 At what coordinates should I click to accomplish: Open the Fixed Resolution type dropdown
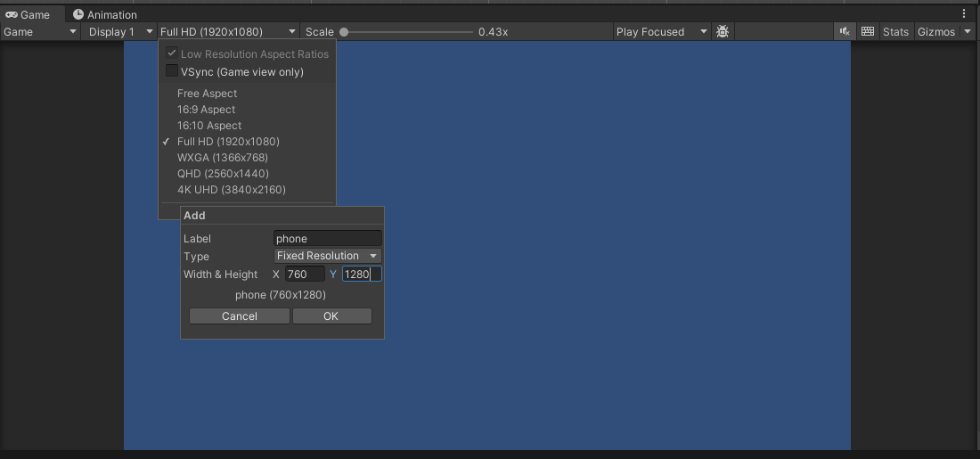[328, 256]
